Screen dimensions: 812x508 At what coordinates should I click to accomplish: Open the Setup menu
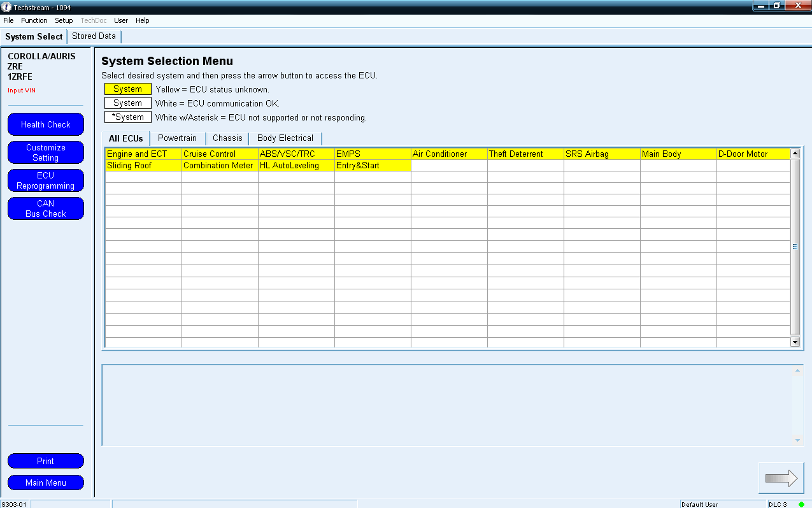[64, 20]
